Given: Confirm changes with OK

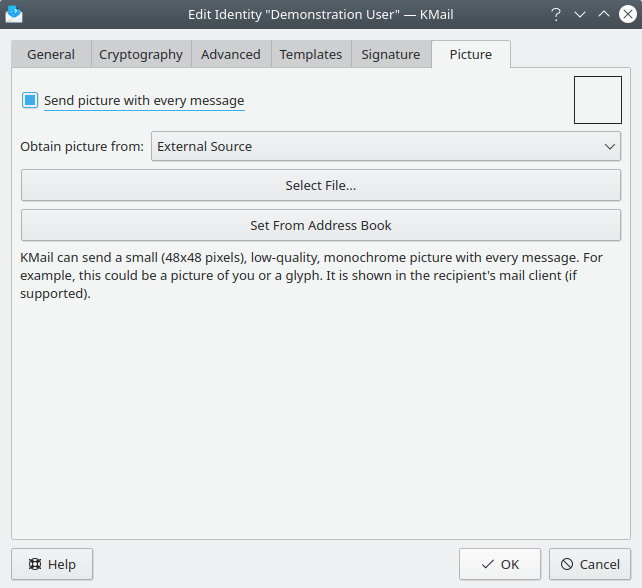Looking at the screenshot, I should click(500, 564).
